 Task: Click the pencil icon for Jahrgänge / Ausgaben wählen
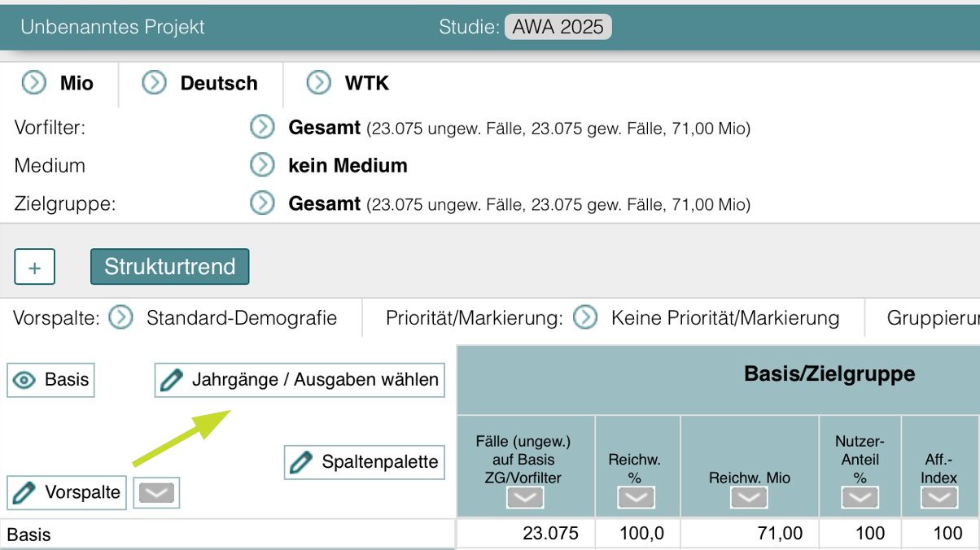pyautogui.click(x=171, y=379)
